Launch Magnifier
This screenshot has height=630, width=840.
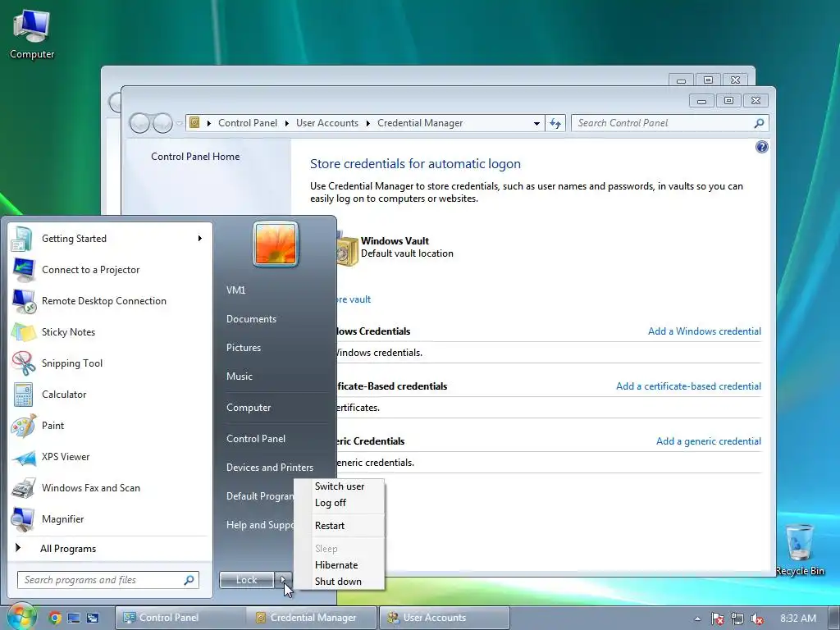point(110,518)
